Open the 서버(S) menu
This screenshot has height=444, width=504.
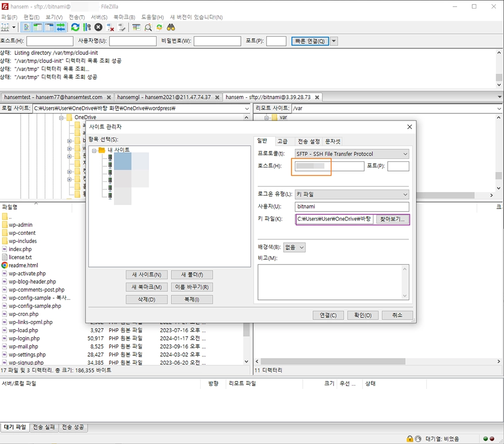[x=99, y=17]
